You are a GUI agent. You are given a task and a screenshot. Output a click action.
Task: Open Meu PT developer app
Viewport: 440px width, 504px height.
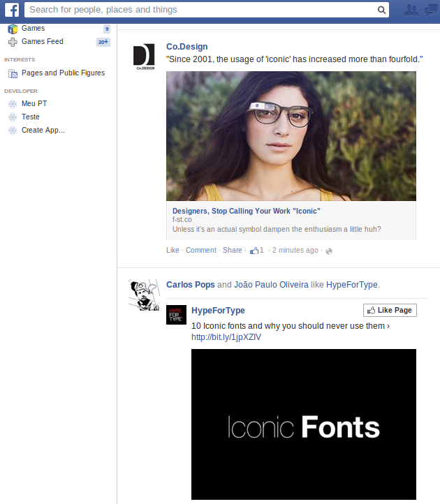click(x=34, y=103)
